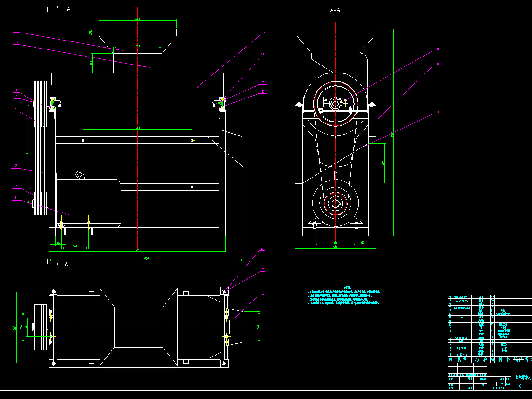
Task: Select part balloon number 10
Action: point(262,54)
